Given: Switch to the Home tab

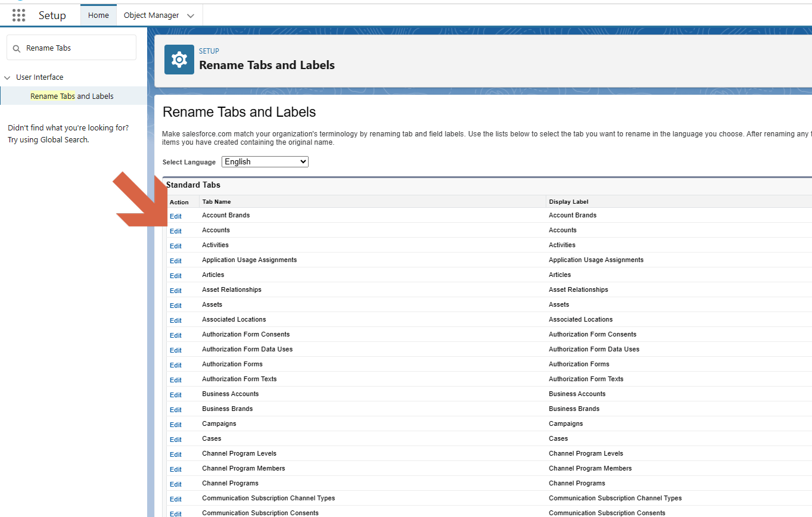Looking at the screenshot, I should 98,15.
